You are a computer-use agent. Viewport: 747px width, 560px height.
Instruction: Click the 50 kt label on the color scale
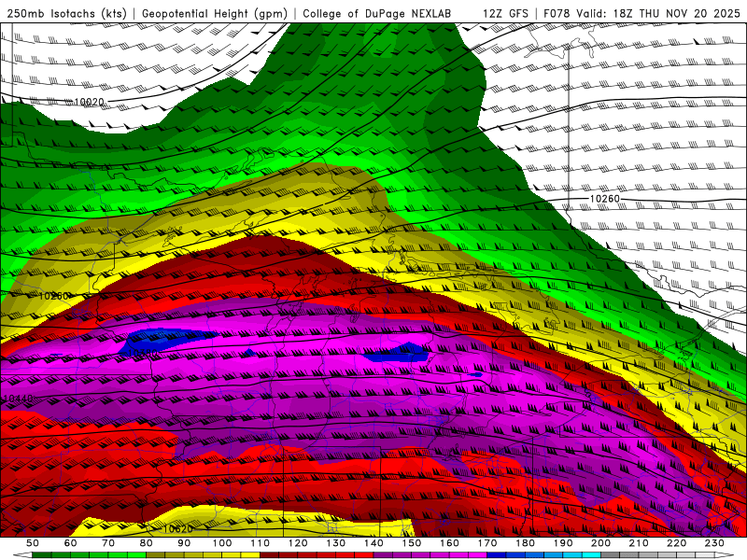33,543
